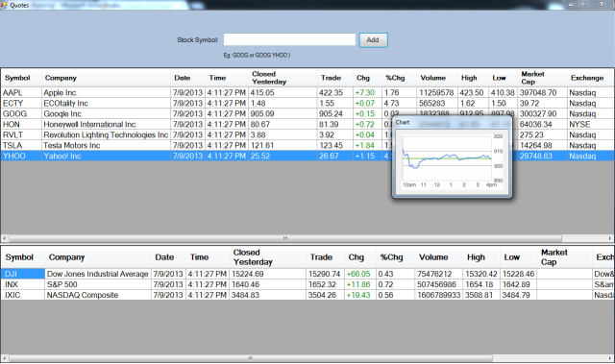Click upper table Date column header
The image size is (615, 364).
coord(188,78)
